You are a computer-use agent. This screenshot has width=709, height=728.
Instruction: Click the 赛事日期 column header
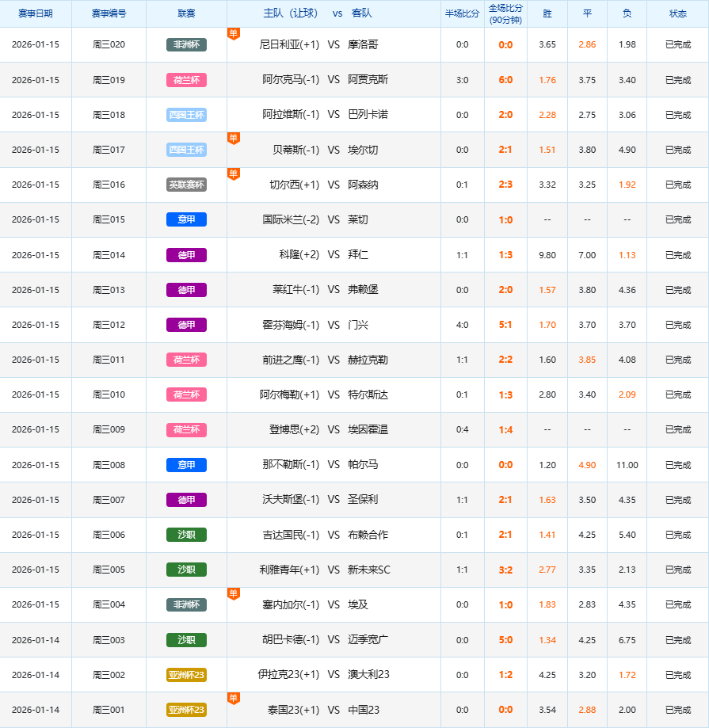click(36, 13)
